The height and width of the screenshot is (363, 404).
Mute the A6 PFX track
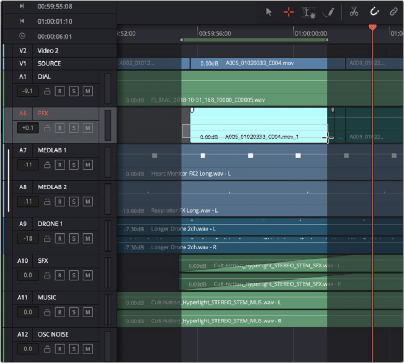pyautogui.click(x=88, y=128)
